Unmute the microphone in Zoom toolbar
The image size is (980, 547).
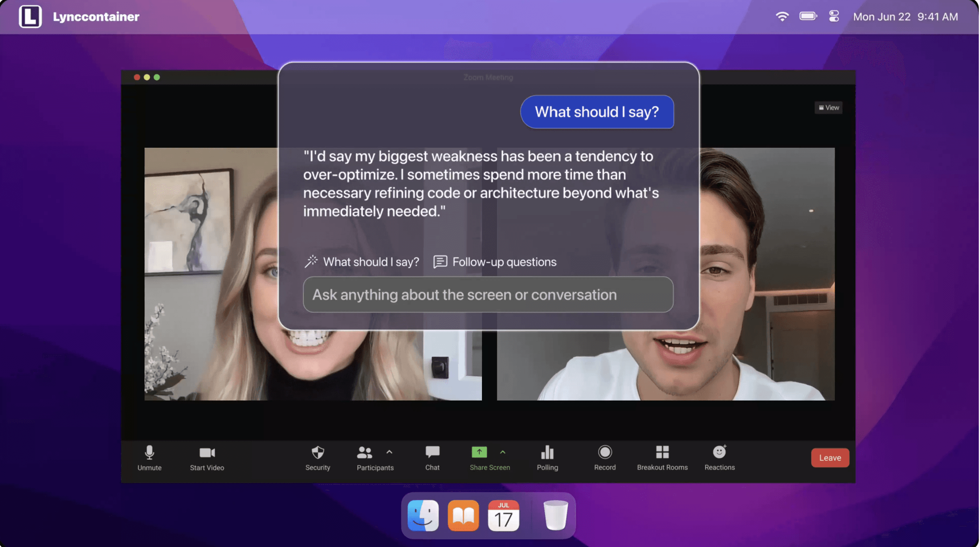pyautogui.click(x=149, y=457)
